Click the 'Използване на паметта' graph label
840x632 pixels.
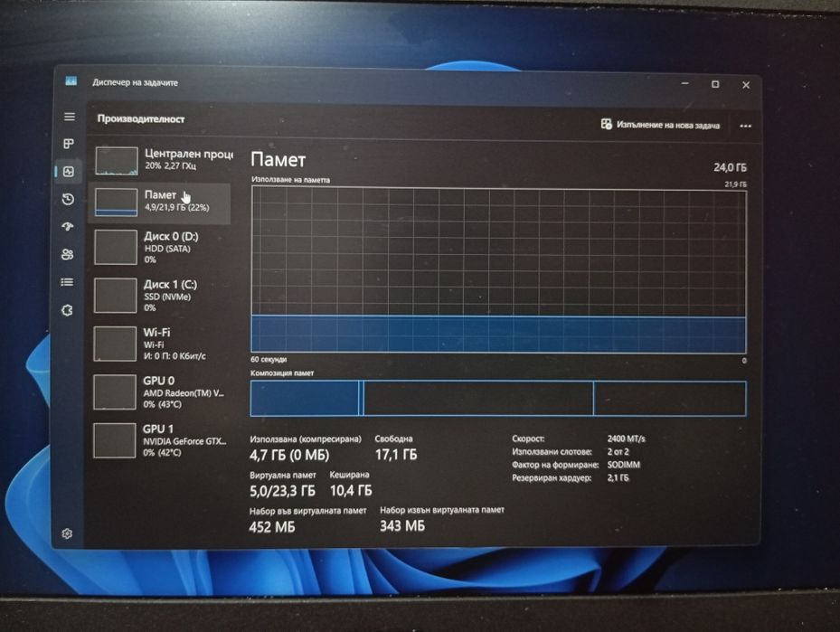(291, 180)
